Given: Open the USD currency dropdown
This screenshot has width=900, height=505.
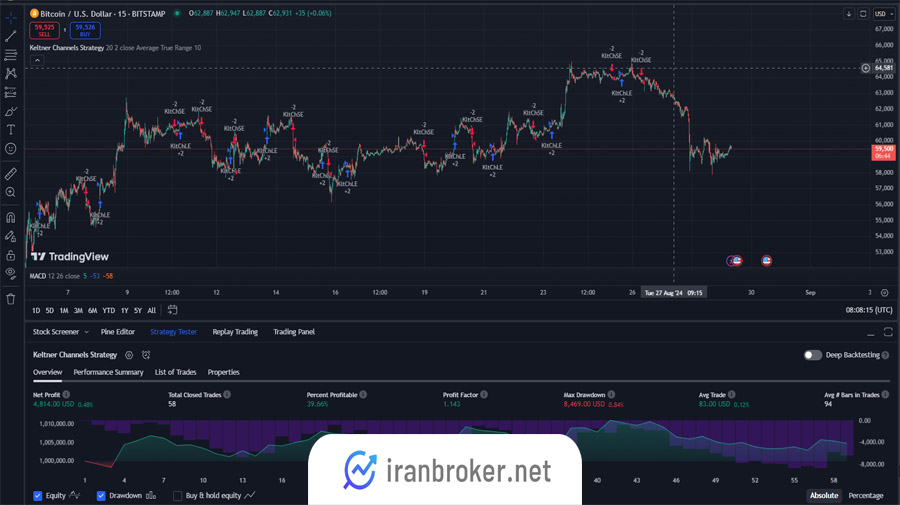Looking at the screenshot, I should (883, 14).
